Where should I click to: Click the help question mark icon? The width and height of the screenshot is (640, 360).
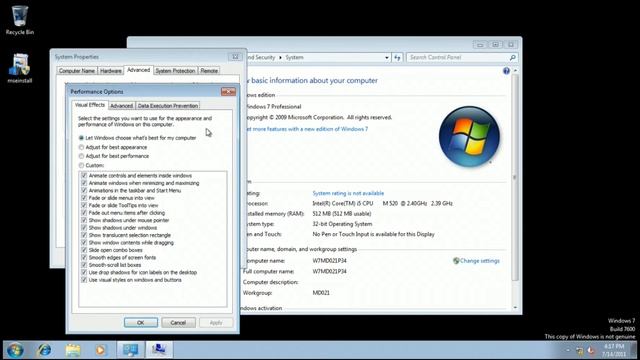point(506,71)
